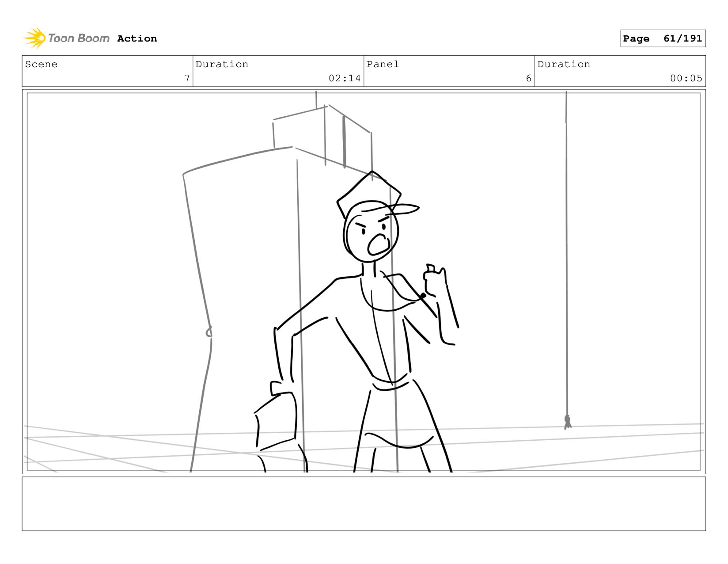Click the panel duration value '00:05'
This screenshot has height=564, width=728.
click(x=686, y=78)
